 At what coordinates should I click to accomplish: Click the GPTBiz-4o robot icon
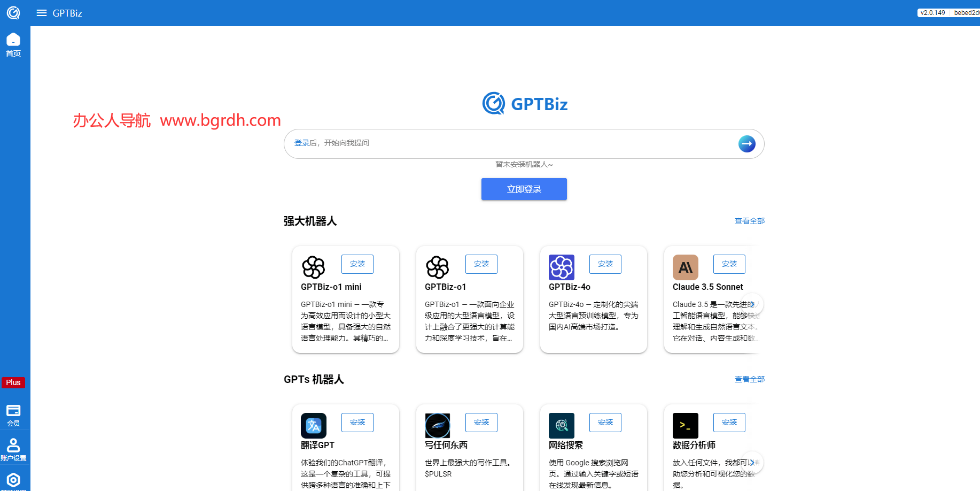click(562, 267)
